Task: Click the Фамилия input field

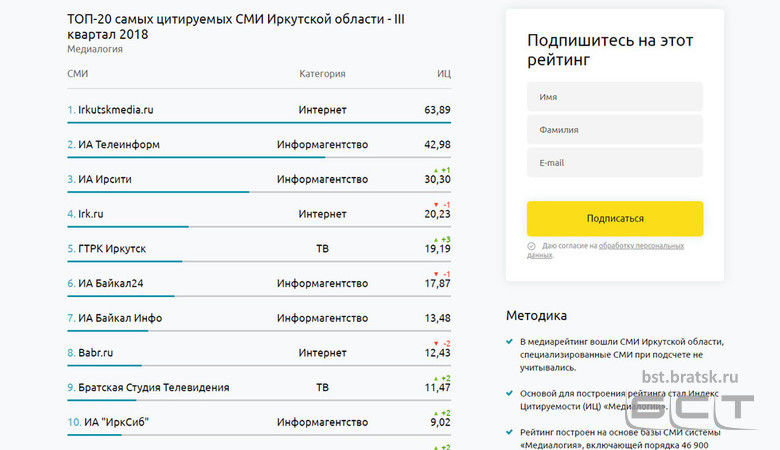Action: 614,130
